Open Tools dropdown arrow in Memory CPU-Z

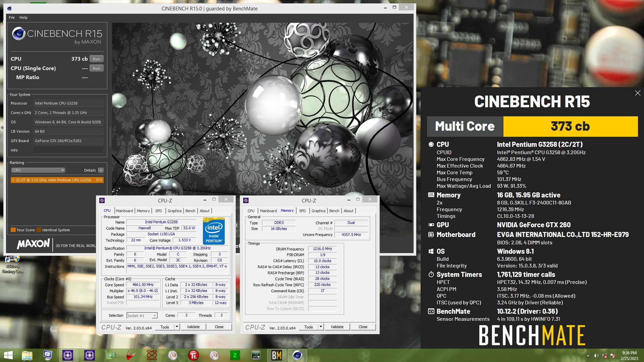pos(321,327)
